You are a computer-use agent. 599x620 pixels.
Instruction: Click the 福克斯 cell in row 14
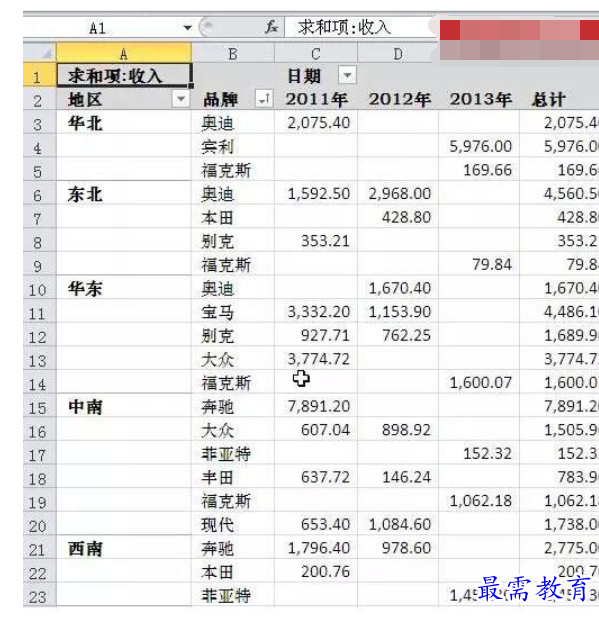[233, 383]
